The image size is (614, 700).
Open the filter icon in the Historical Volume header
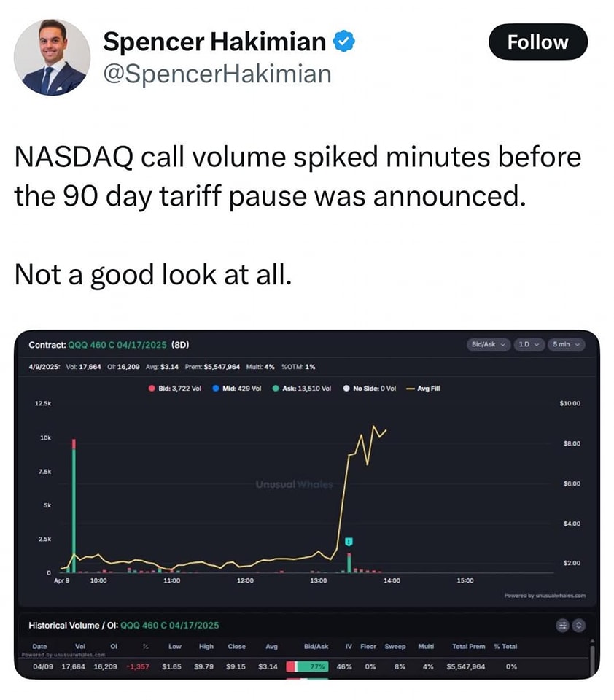(561, 626)
